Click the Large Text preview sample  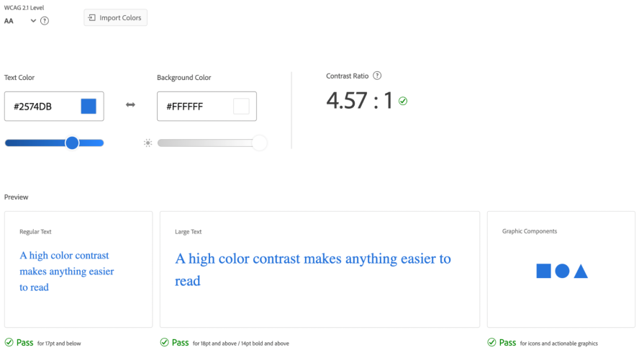(x=313, y=269)
